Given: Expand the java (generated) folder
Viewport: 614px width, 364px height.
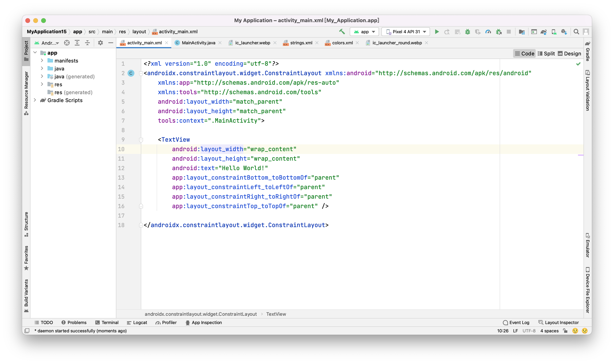Looking at the screenshot, I should [42, 76].
